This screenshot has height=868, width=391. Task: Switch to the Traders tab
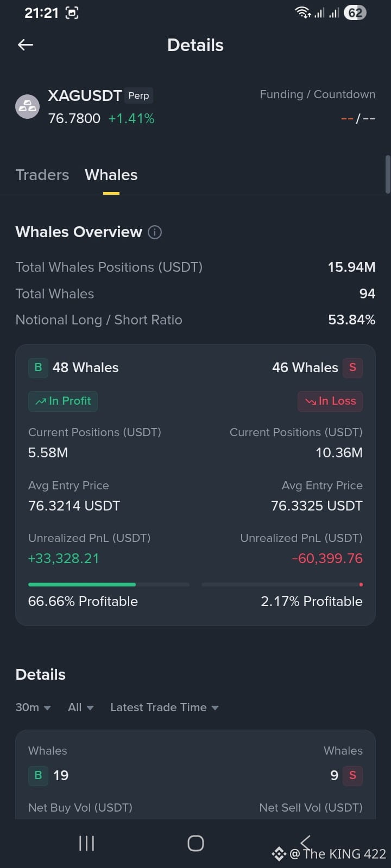pyautogui.click(x=42, y=175)
